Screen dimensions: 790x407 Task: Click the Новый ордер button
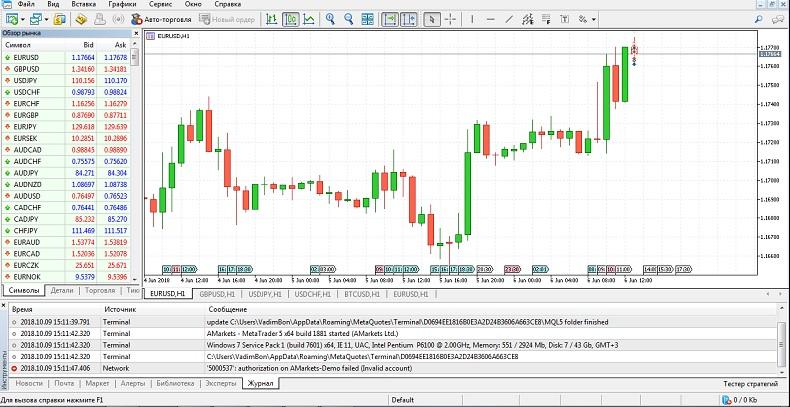(x=228, y=19)
